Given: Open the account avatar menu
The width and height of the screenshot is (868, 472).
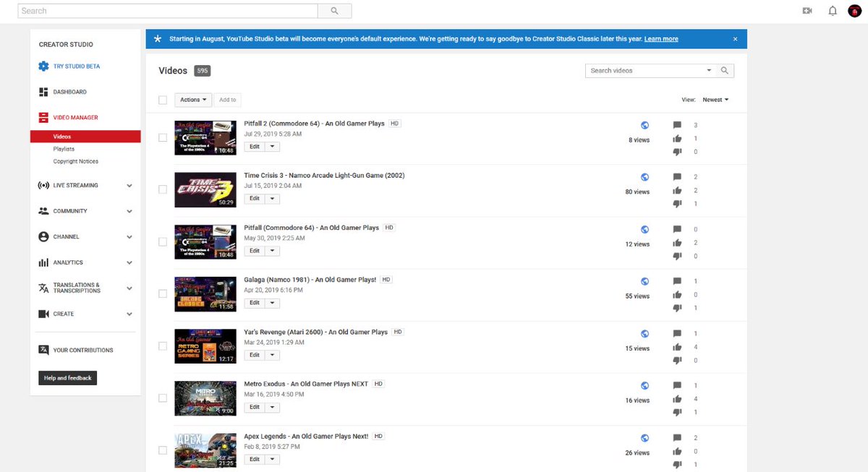Looking at the screenshot, I should 854,11.
